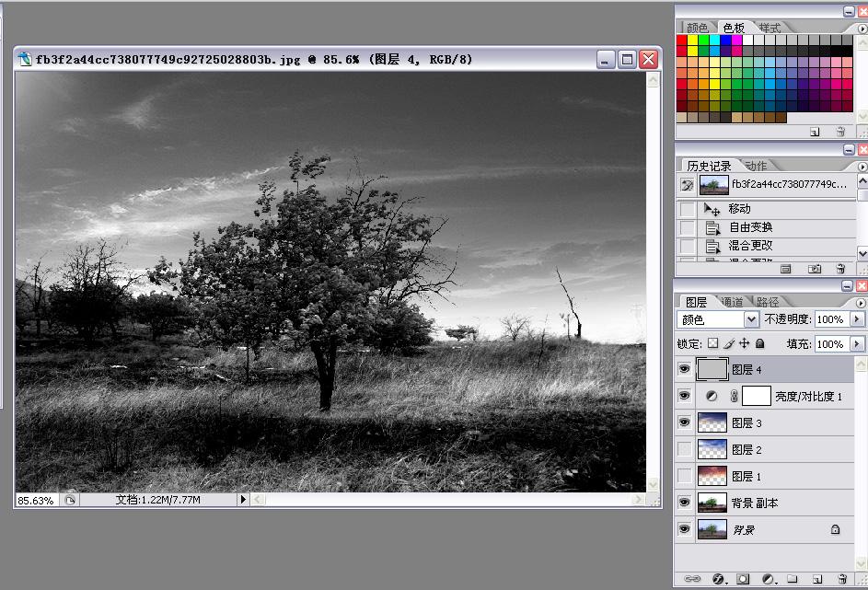This screenshot has height=590, width=868.
Task: Open the 不透明度 opacity slider arrow
Action: [857, 319]
